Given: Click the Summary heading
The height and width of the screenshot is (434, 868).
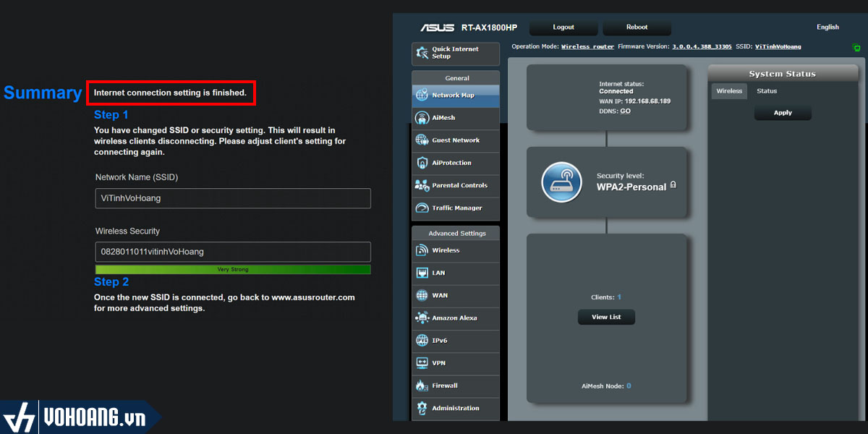Looking at the screenshot, I should (x=43, y=93).
